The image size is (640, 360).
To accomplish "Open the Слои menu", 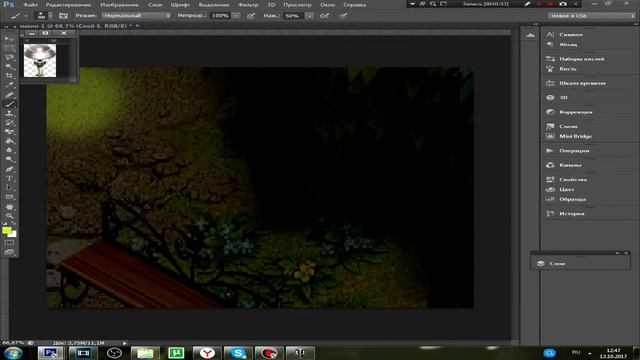I will point(155,4).
